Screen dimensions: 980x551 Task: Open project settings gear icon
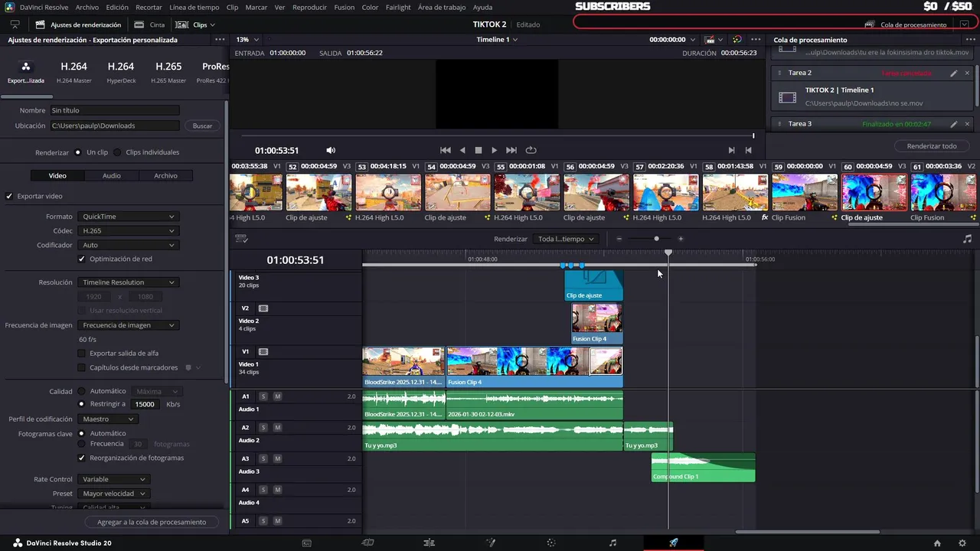[962, 543]
